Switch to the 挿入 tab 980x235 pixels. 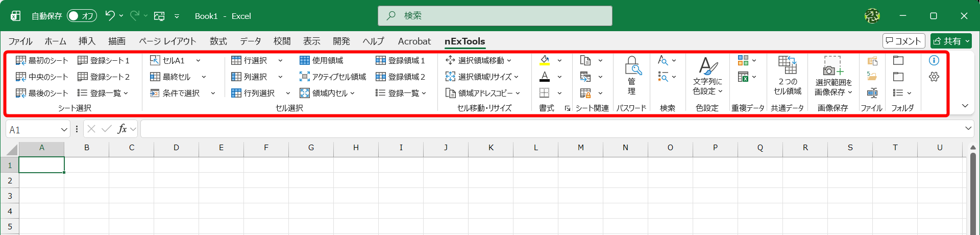point(87,41)
